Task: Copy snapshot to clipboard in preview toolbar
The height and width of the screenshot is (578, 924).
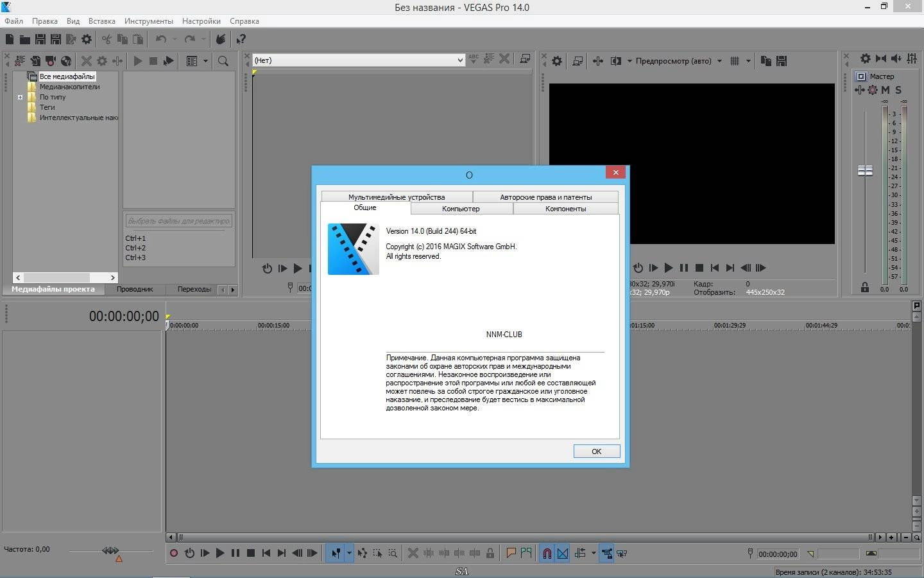Action: [766, 61]
